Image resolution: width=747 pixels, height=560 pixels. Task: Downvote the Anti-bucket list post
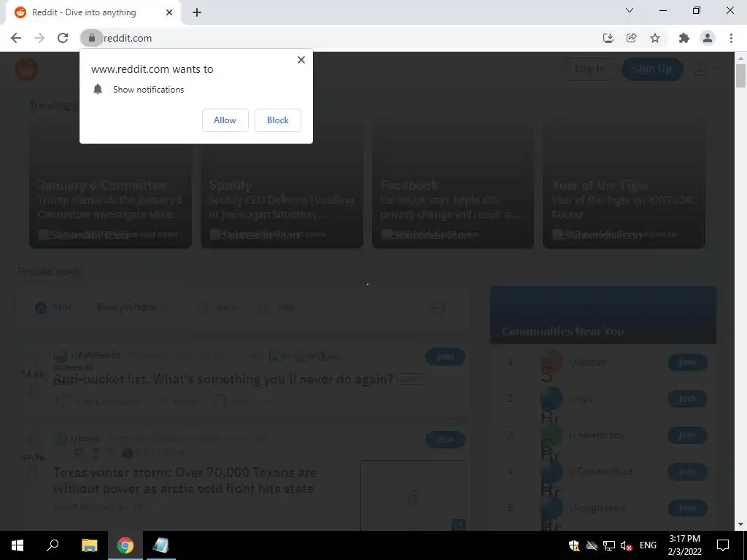click(x=32, y=391)
